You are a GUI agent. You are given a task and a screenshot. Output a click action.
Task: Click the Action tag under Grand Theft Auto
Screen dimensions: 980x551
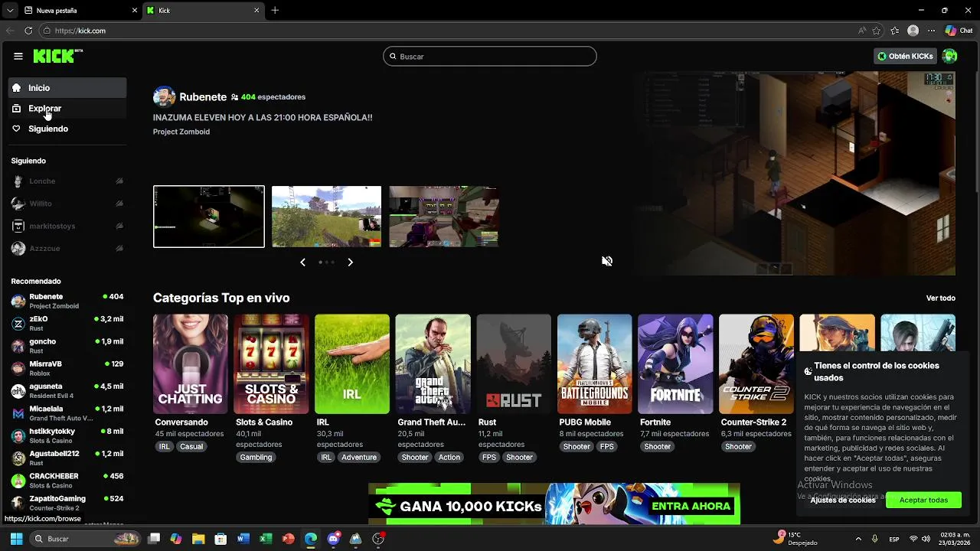pos(449,457)
